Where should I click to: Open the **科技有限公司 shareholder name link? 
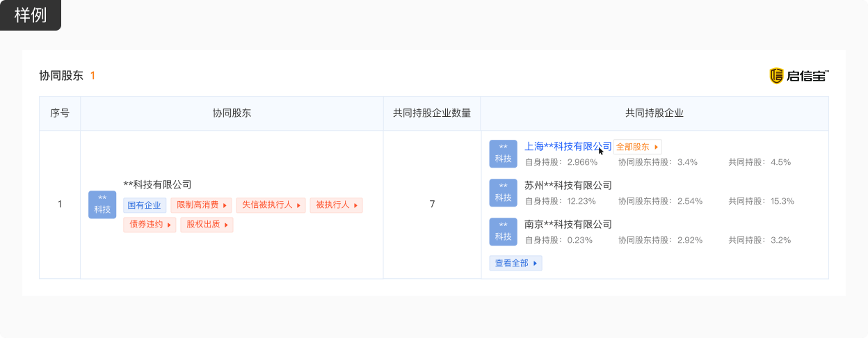(x=157, y=185)
